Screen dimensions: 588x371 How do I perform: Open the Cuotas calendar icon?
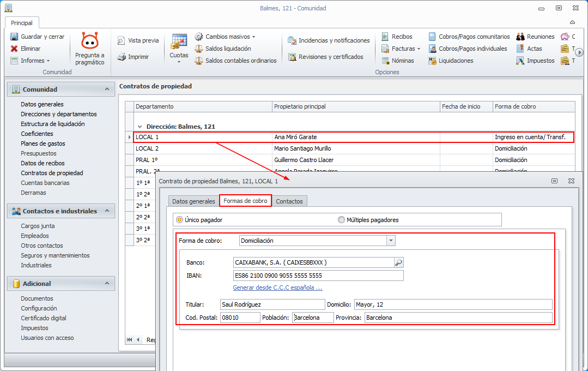point(179,41)
